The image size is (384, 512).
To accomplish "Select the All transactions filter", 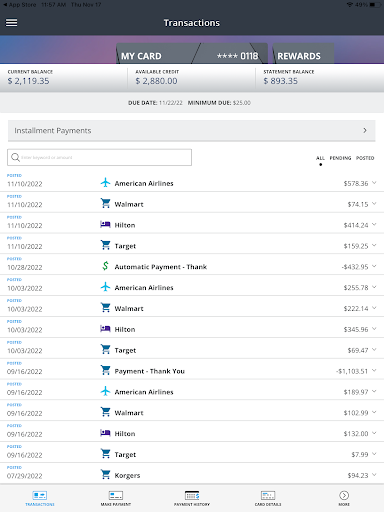I will tap(320, 158).
